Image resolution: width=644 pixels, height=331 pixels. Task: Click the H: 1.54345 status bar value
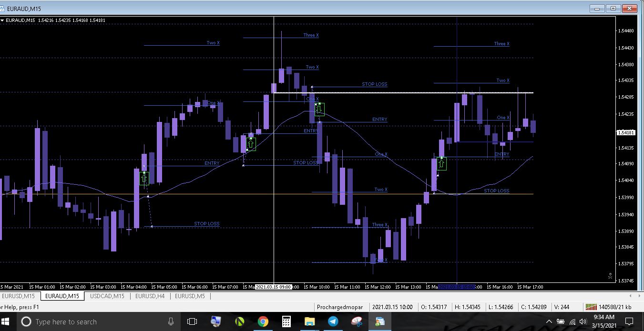(x=467, y=307)
